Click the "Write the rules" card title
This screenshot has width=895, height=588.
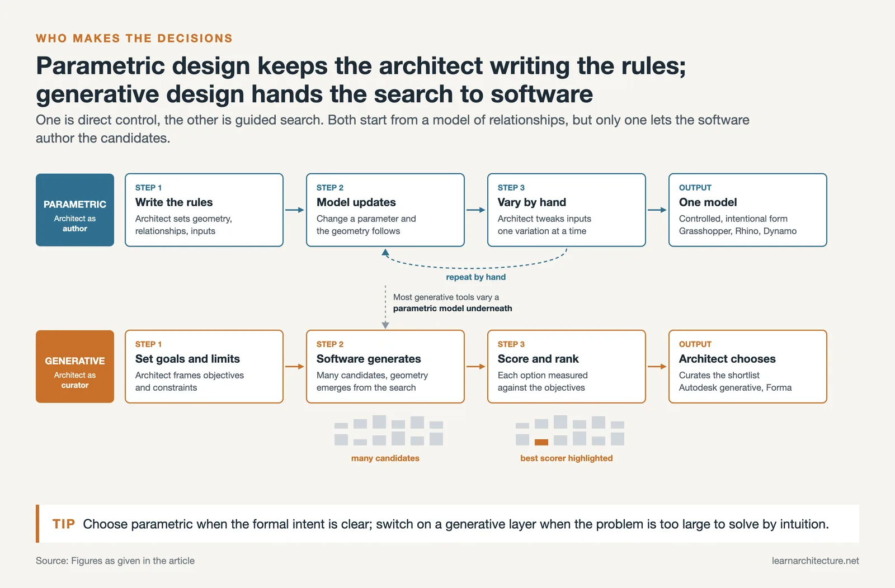coord(174,202)
